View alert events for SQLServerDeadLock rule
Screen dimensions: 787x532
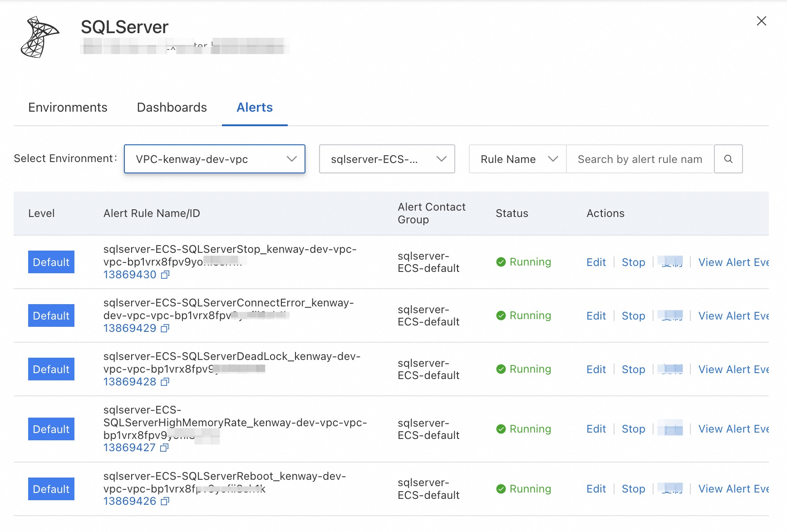[733, 369]
